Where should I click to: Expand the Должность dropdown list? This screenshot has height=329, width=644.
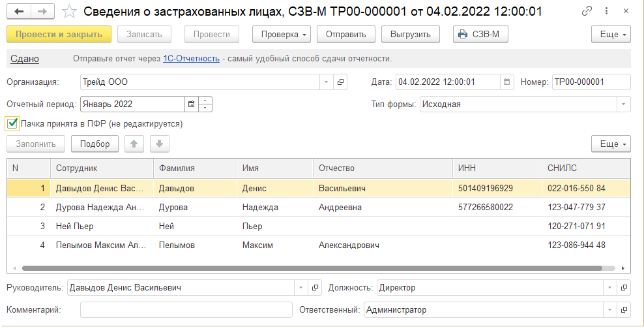[609, 288]
